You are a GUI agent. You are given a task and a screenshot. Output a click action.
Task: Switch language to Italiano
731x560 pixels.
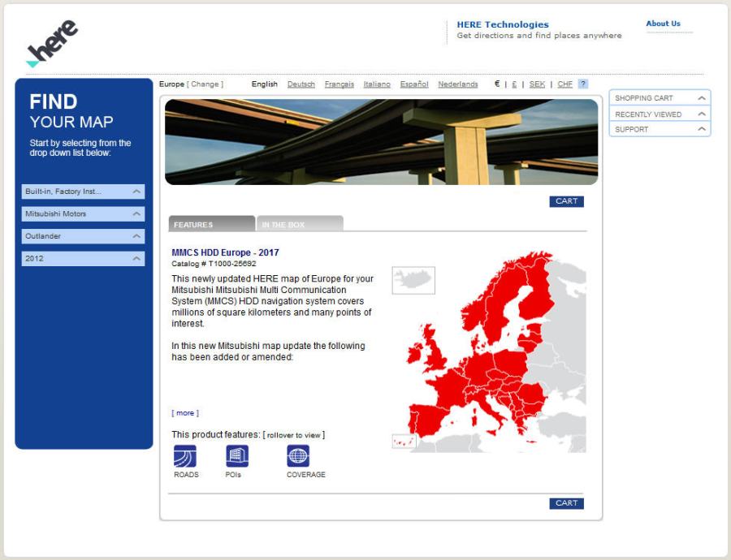[x=377, y=84]
